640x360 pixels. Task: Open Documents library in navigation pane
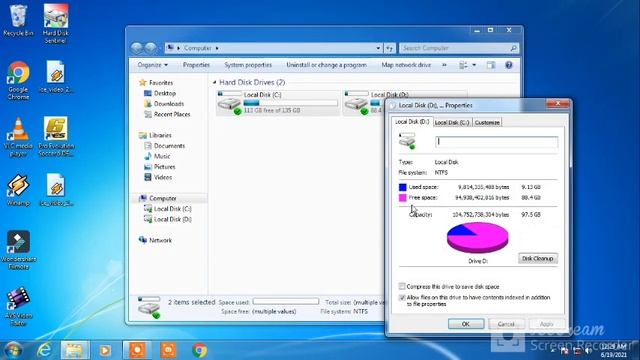coord(169,146)
